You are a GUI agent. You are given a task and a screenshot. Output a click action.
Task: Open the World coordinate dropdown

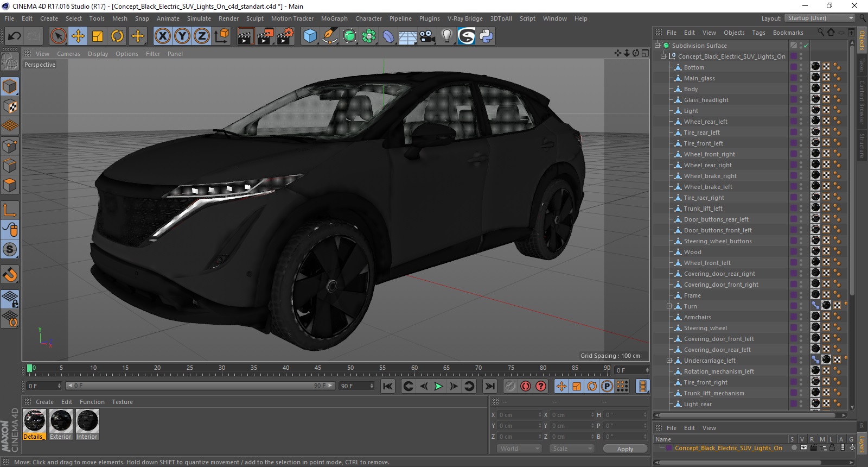tap(519, 449)
